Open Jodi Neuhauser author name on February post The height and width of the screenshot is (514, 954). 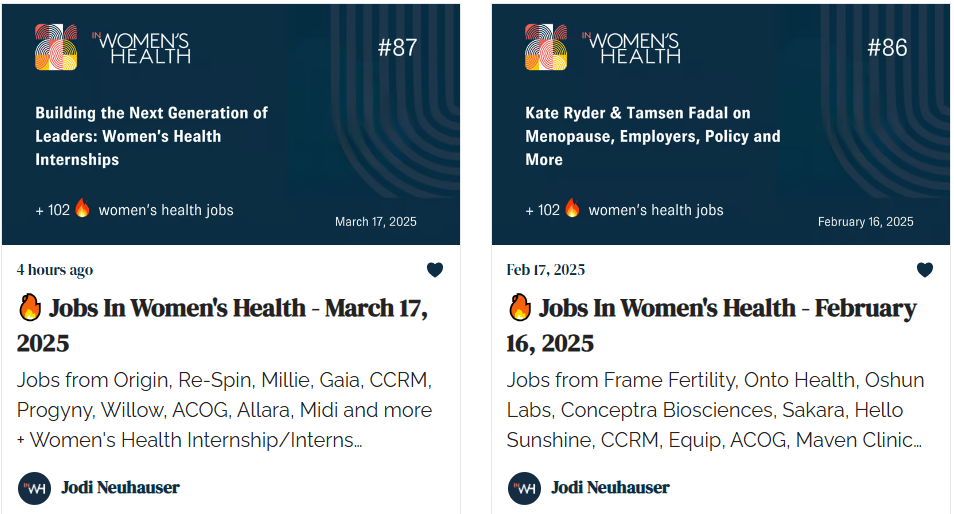[610, 488]
